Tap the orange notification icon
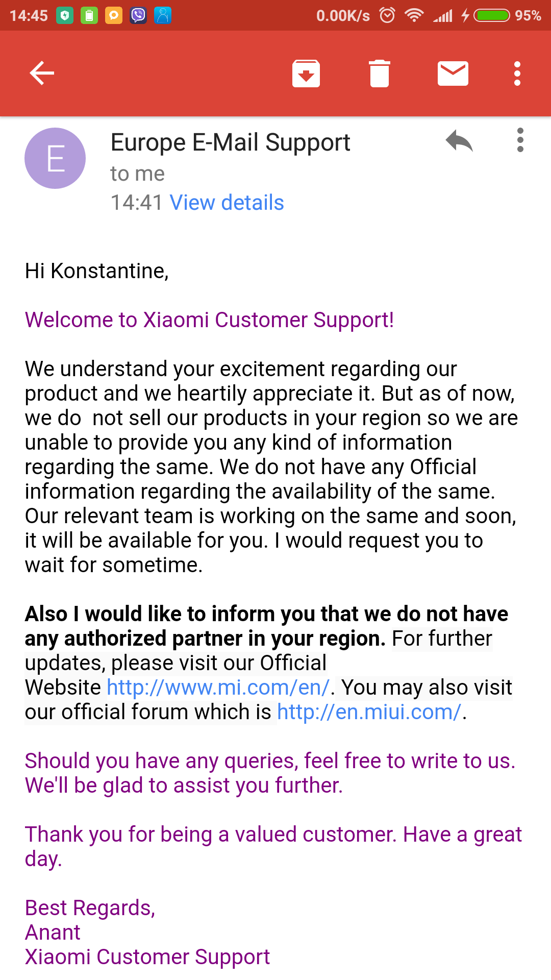The image size is (551, 980). [114, 15]
